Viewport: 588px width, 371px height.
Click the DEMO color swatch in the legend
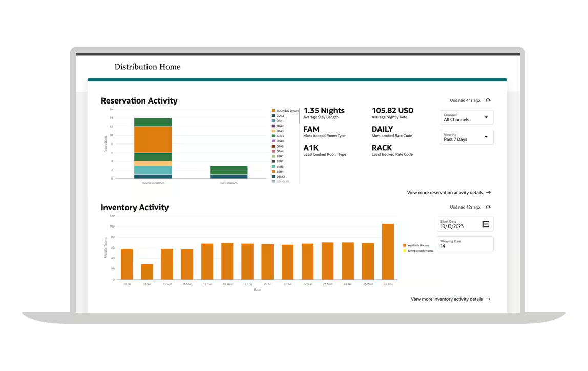pos(274,176)
